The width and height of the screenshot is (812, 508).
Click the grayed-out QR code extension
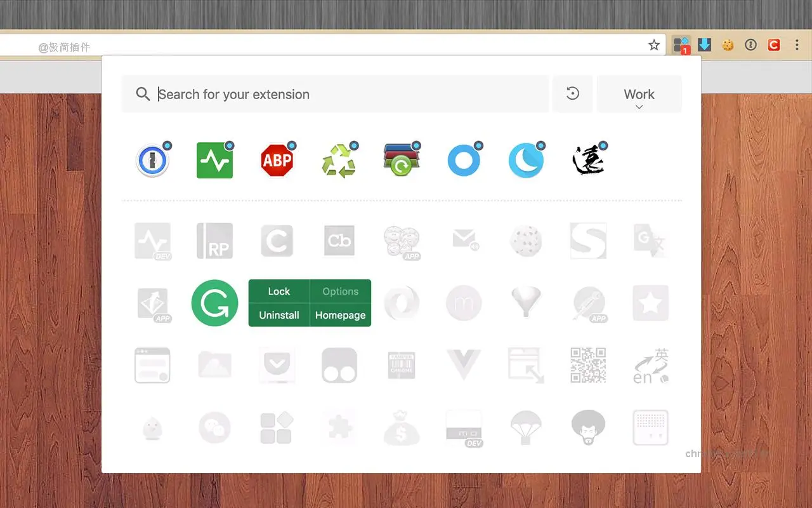pyautogui.click(x=588, y=365)
